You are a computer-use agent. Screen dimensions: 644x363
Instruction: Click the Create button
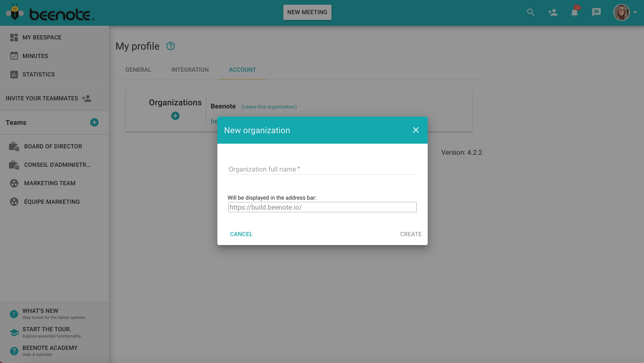point(411,234)
